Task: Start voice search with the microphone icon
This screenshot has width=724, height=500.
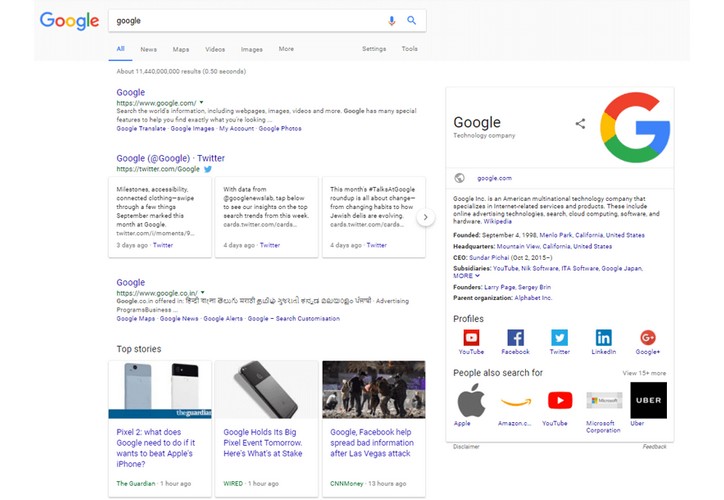Action: click(392, 21)
